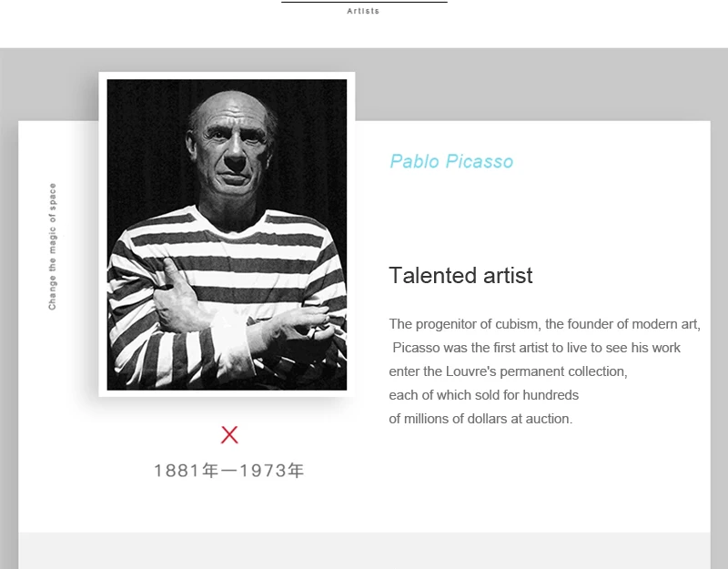
Task: Click the line 'of millions of dollars at auction.'
Action: [x=480, y=419]
